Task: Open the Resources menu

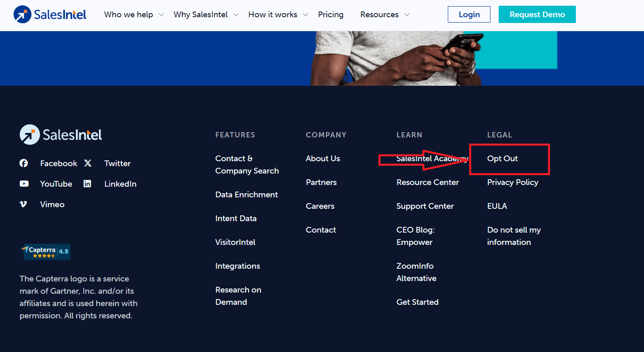Action: (379, 14)
